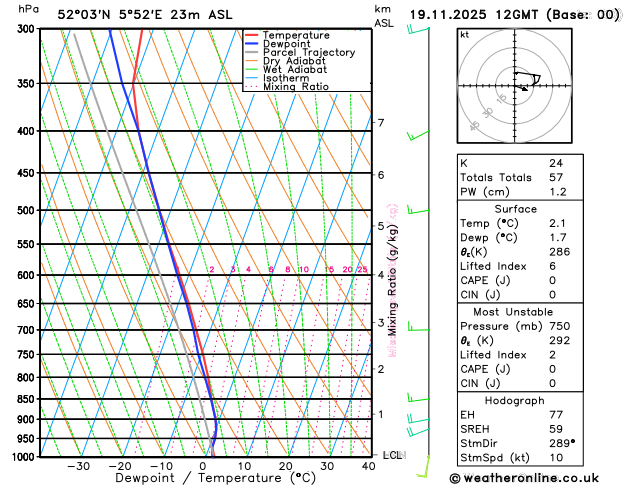The image size is (629, 486).
Task: Click the Isotherm legend entry
Action: click(x=277, y=78)
